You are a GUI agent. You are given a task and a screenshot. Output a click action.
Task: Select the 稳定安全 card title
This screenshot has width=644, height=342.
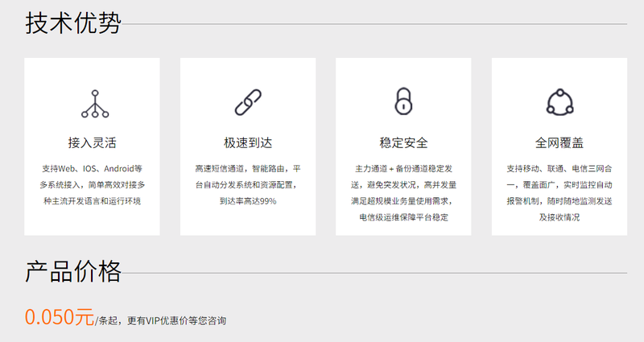coord(403,143)
